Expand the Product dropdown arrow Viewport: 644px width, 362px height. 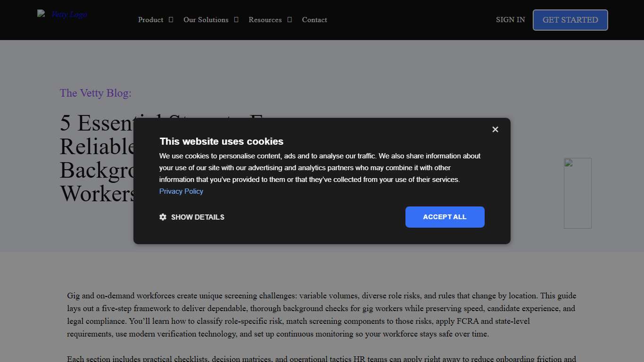click(x=171, y=20)
